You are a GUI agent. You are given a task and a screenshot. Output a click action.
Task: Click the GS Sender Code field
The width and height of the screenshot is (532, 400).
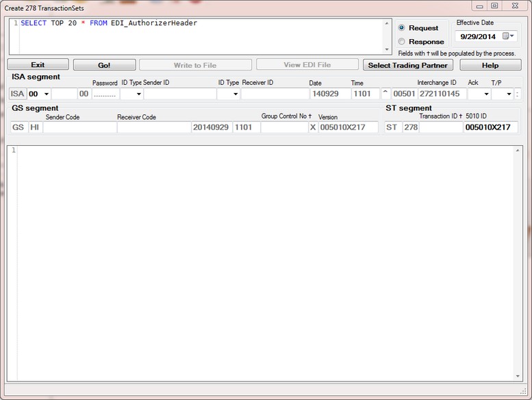tap(79, 127)
